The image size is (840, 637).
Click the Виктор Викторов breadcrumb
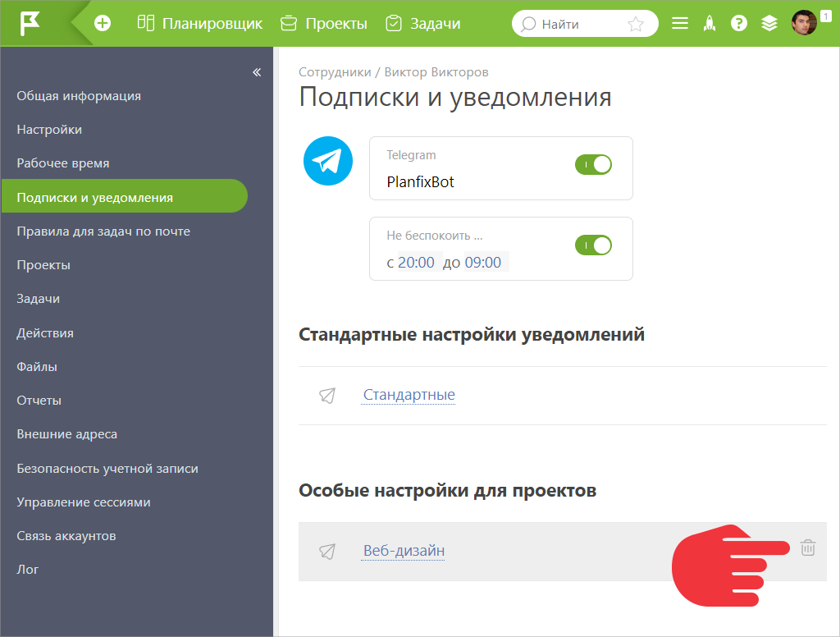(x=436, y=72)
